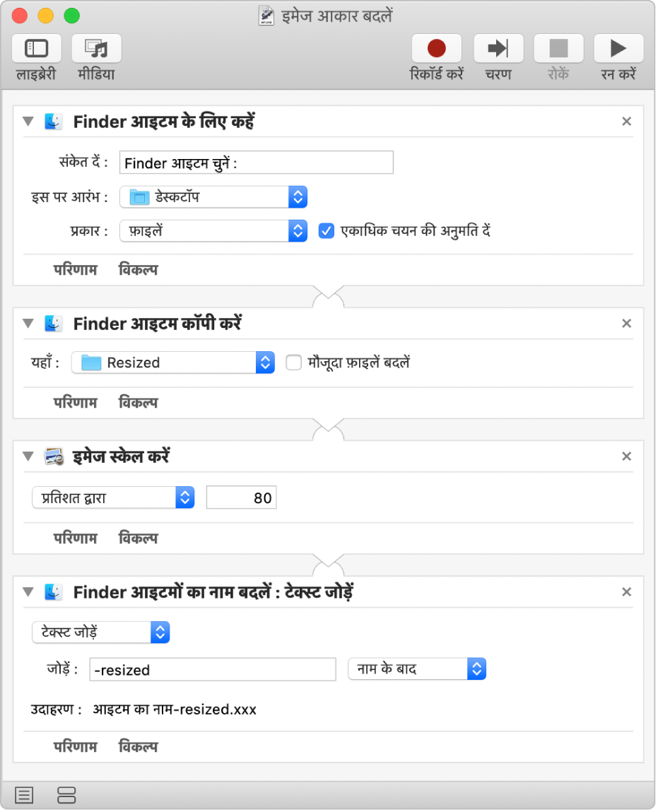The width and height of the screenshot is (658, 812).
Task: Run the workflow with रन करें
Action: pos(618,49)
